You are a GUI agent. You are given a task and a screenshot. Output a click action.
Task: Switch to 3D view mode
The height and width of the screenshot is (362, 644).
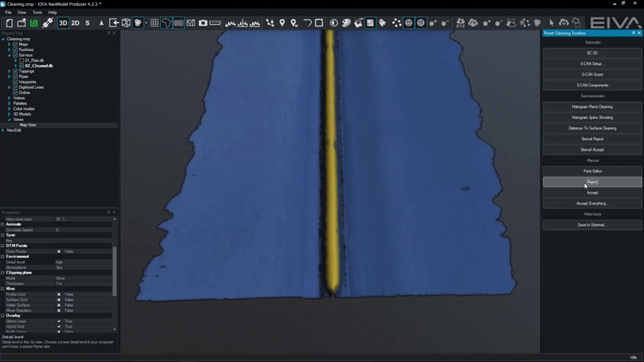tap(63, 23)
